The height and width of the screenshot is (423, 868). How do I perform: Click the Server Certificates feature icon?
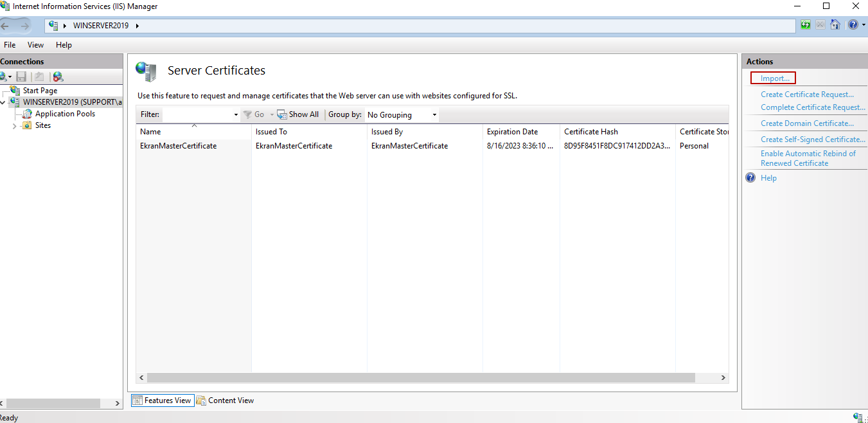coord(146,71)
